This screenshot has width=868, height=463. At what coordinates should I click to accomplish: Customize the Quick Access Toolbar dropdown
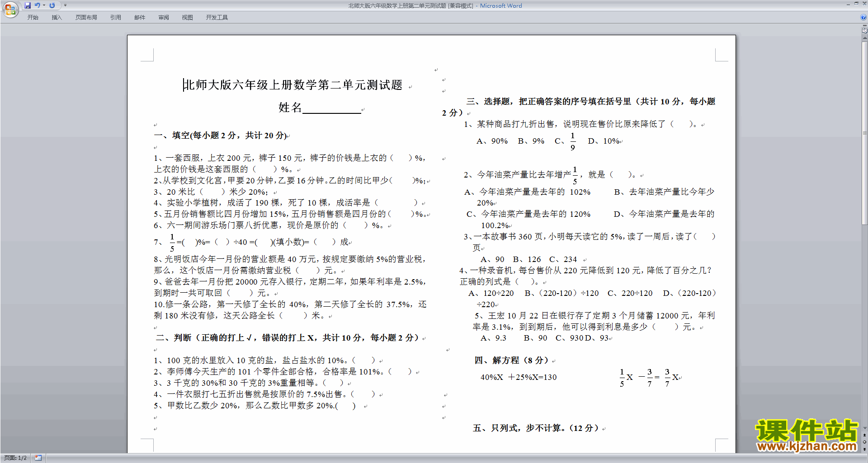coord(65,5)
